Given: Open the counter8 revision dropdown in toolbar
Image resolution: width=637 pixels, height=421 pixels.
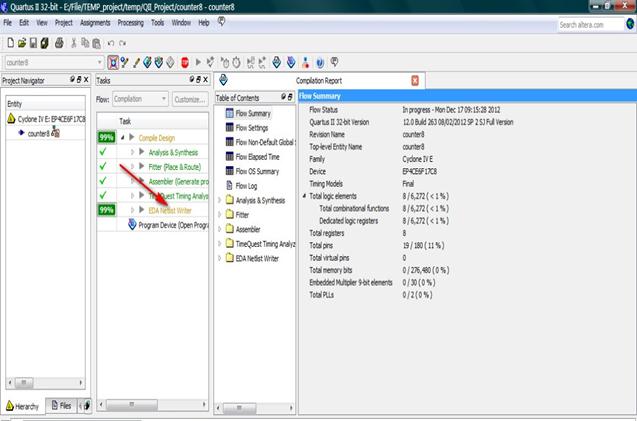Looking at the screenshot, I should (x=54, y=63).
